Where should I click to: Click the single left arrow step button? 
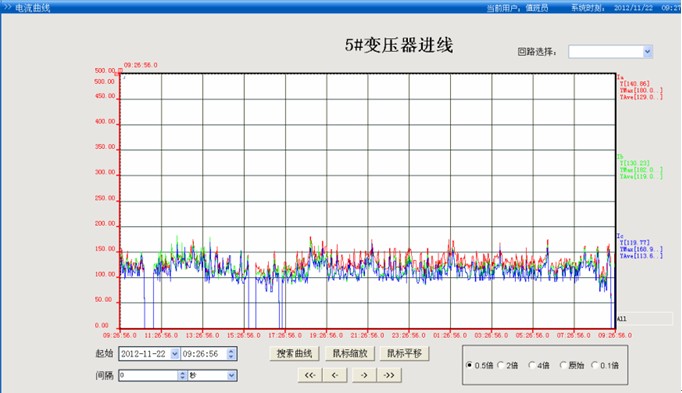pyautogui.click(x=335, y=375)
